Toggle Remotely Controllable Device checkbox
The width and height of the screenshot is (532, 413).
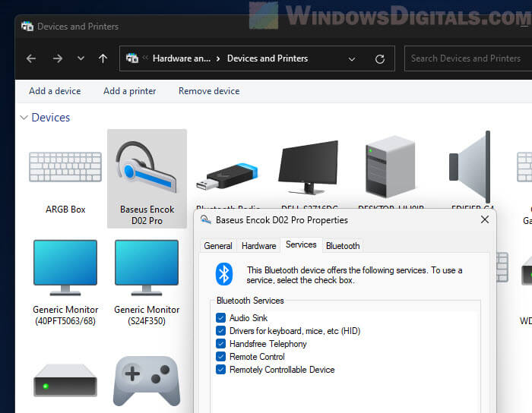(220, 369)
